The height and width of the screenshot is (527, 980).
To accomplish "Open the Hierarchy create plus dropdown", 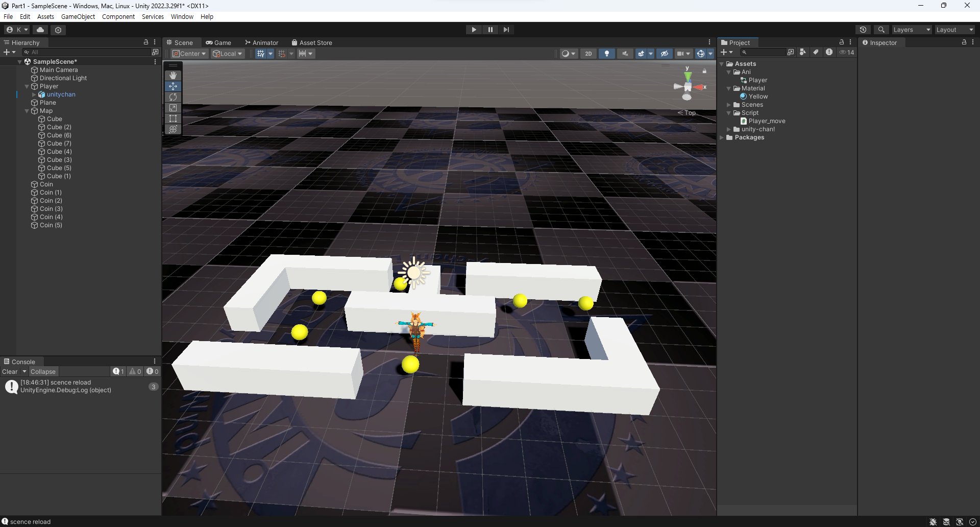I will (x=10, y=52).
